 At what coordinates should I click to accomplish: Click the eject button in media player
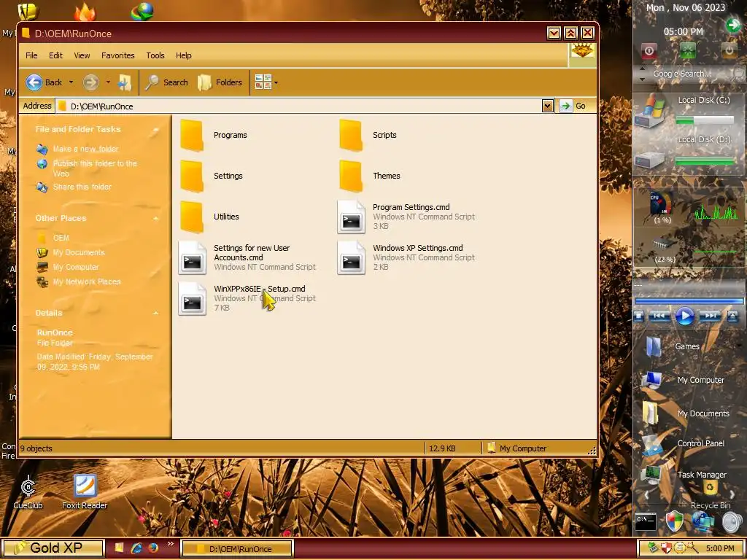pyautogui.click(x=733, y=316)
